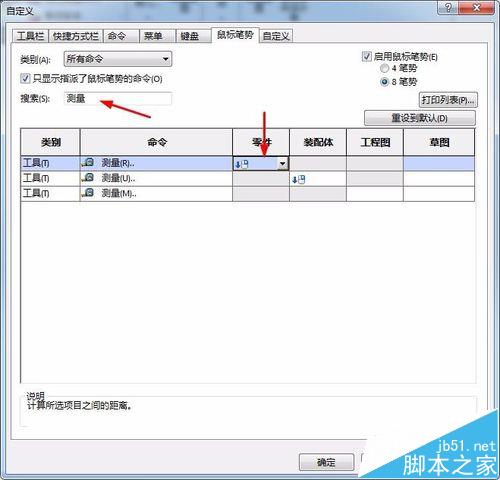Click 工具(T) in the 测量(R) row

coord(36,163)
